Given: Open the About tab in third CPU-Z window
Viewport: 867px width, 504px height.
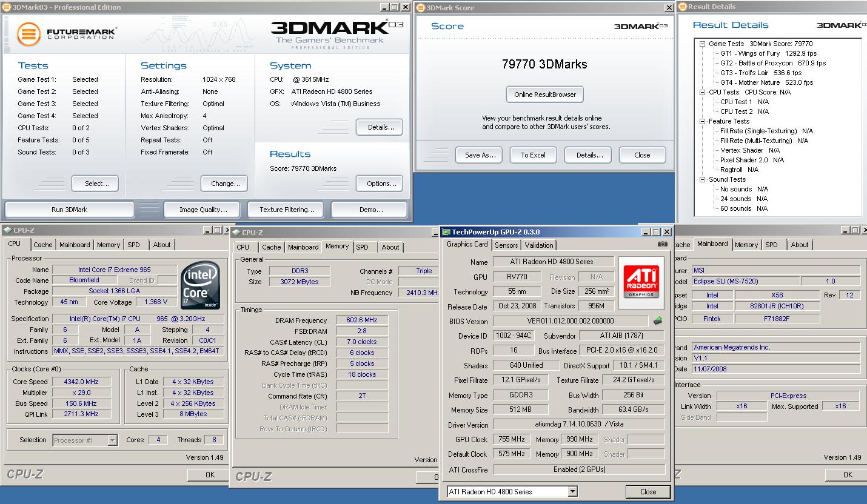Looking at the screenshot, I should (800, 245).
